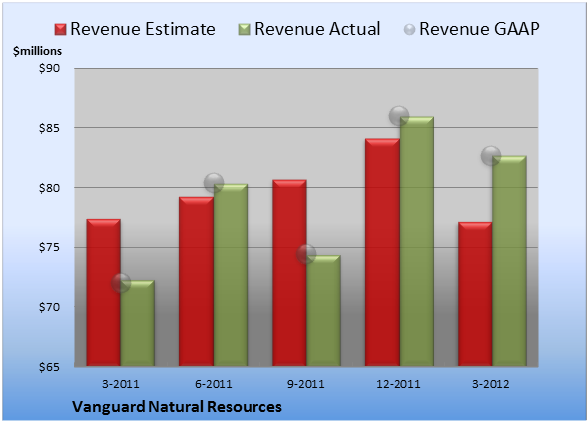Select the 'Revenue Estimate' legend label
The image size is (588, 422).
coord(143,29)
